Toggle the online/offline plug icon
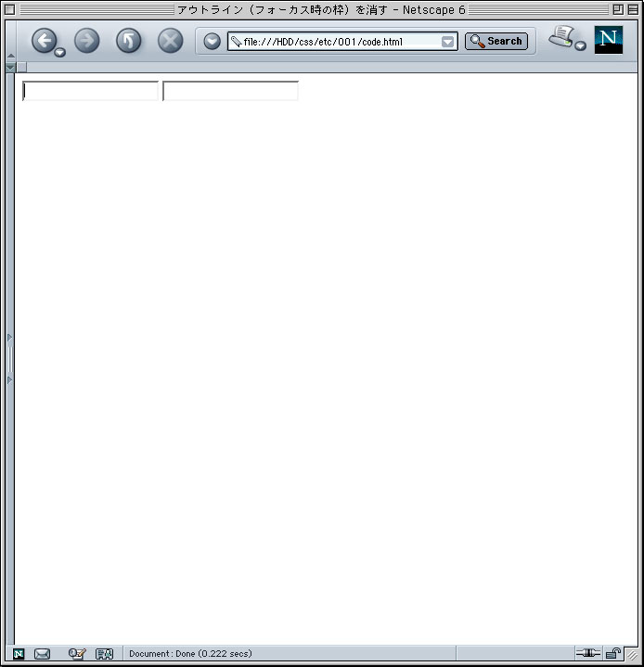The image size is (644, 667). pyautogui.click(x=587, y=652)
